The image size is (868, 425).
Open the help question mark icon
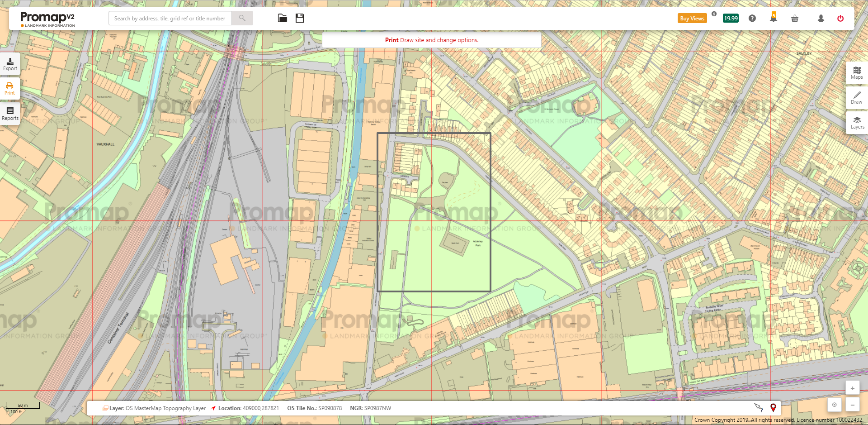coord(752,19)
